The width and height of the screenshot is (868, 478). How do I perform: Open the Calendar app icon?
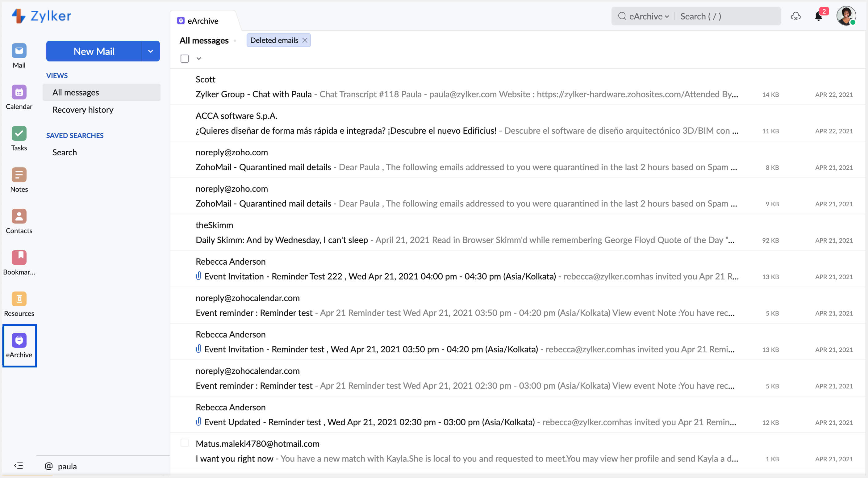(x=19, y=92)
